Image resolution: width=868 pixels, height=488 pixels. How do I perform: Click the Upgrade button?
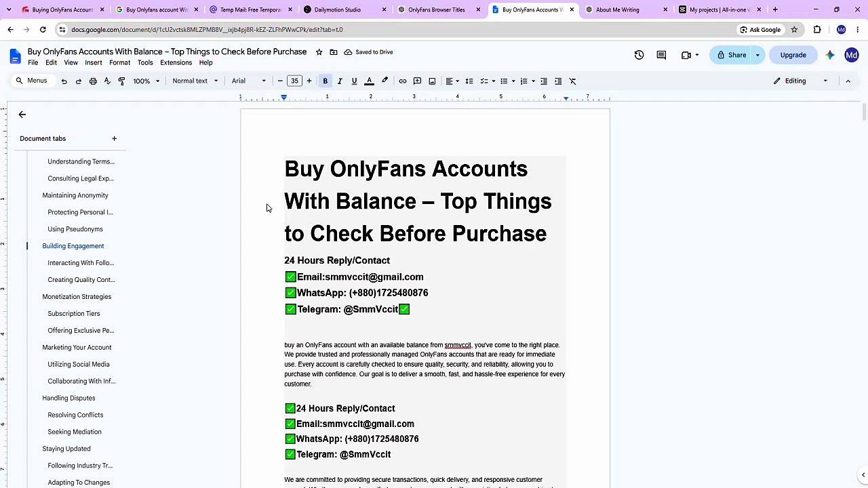point(793,55)
